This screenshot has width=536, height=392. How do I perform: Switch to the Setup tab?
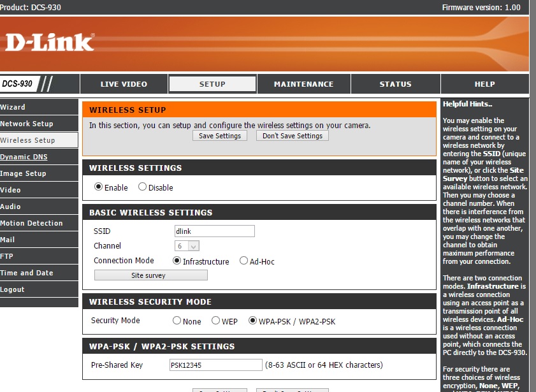click(212, 84)
